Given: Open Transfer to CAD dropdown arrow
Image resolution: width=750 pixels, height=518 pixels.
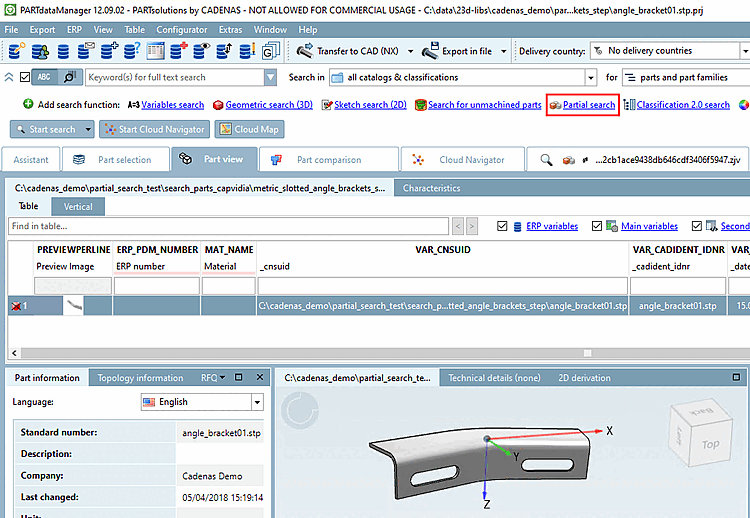Looking at the screenshot, I should (x=410, y=51).
